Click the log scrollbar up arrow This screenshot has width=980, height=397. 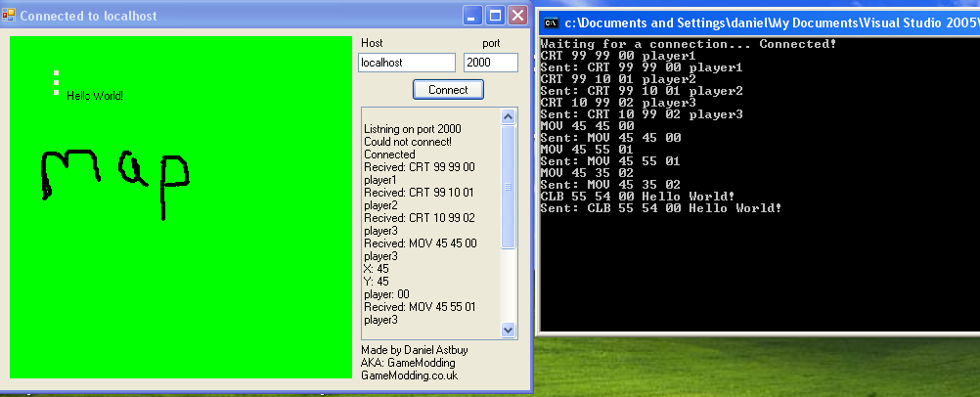[x=508, y=116]
